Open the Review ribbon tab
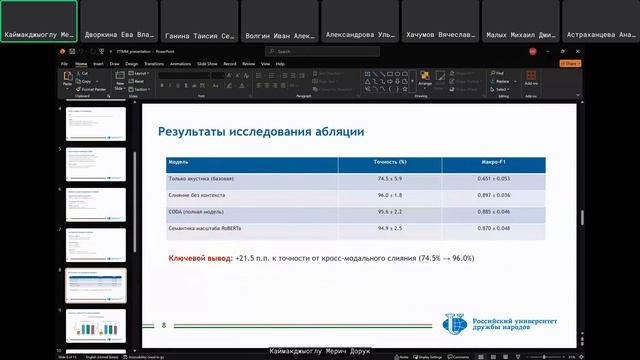 pos(248,64)
